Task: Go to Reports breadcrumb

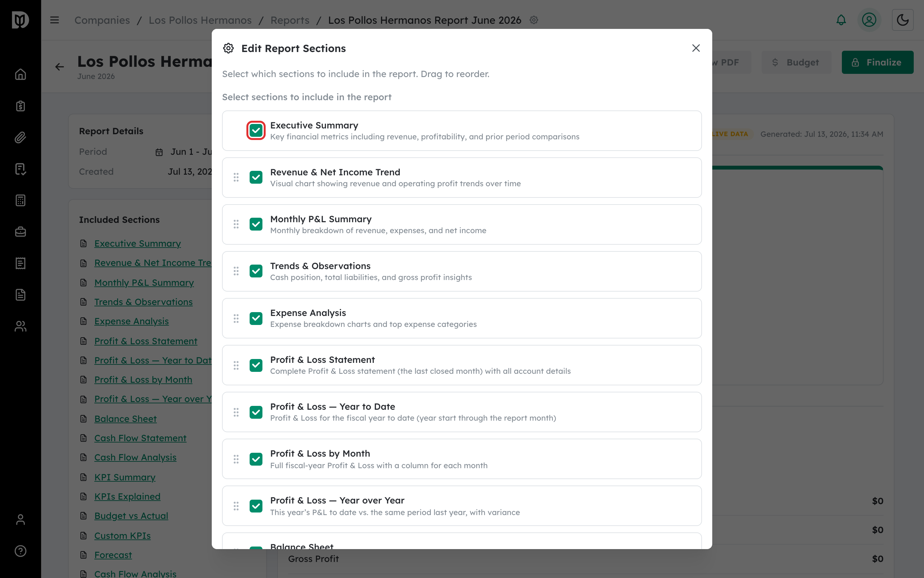Action: pyautogui.click(x=290, y=20)
